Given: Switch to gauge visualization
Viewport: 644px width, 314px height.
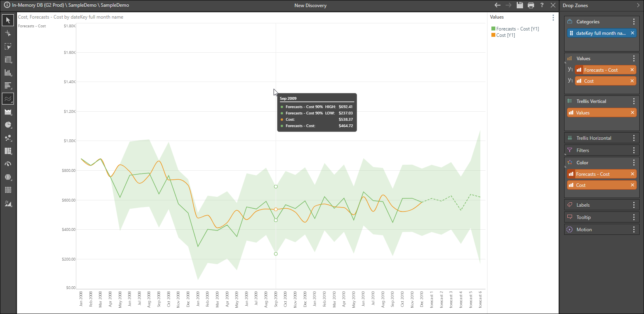Looking at the screenshot, I should [x=8, y=164].
